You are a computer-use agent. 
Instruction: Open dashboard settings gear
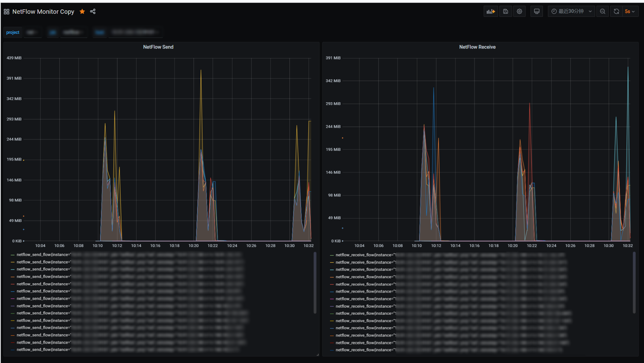click(519, 11)
